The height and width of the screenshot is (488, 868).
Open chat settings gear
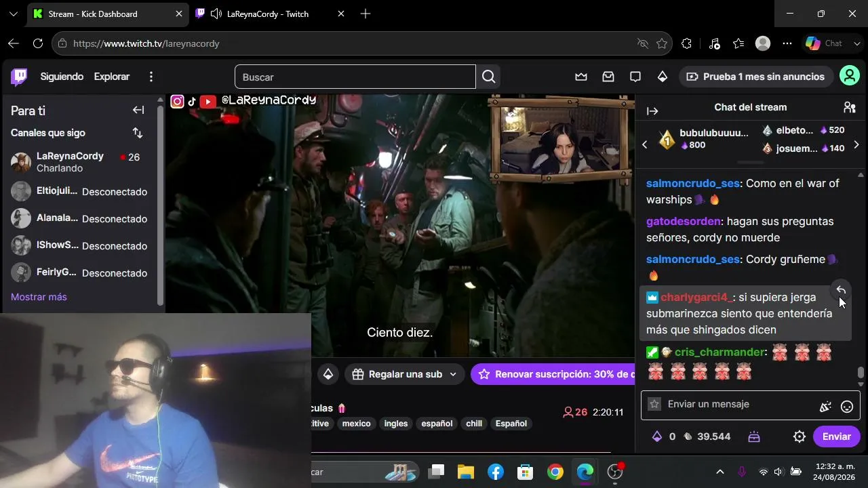tap(800, 436)
